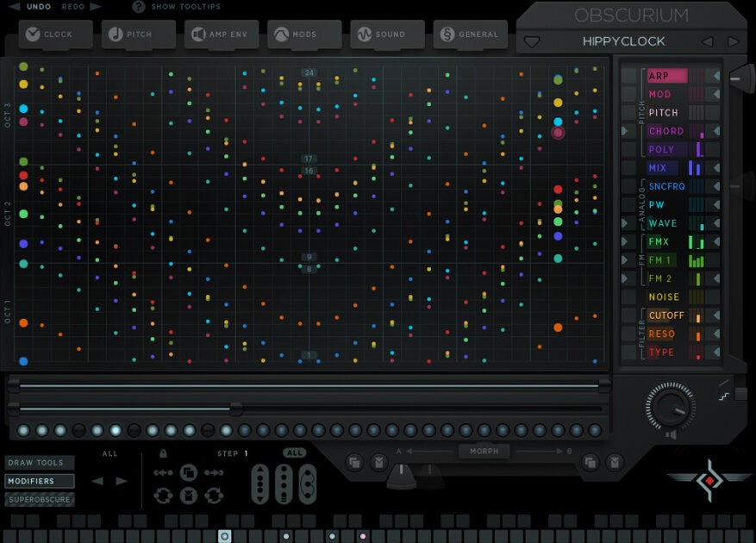The width and height of the screenshot is (756, 543).
Task: Click the MORPH button
Action: (x=484, y=451)
